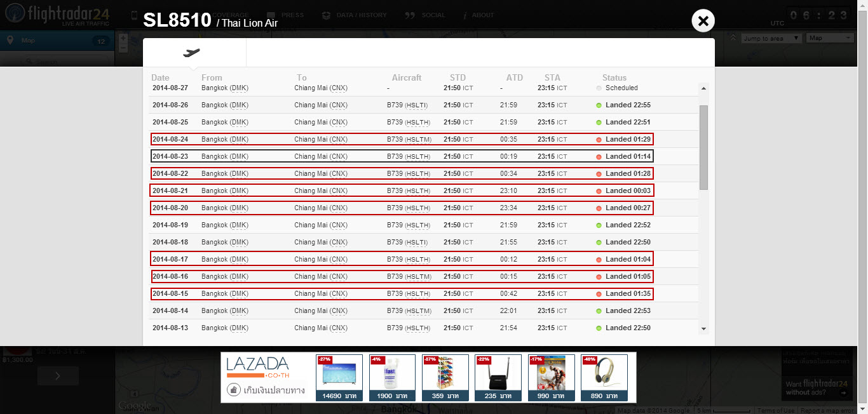Open the Lazada.co.th ad logo
This screenshot has height=414, width=868.
(257, 366)
